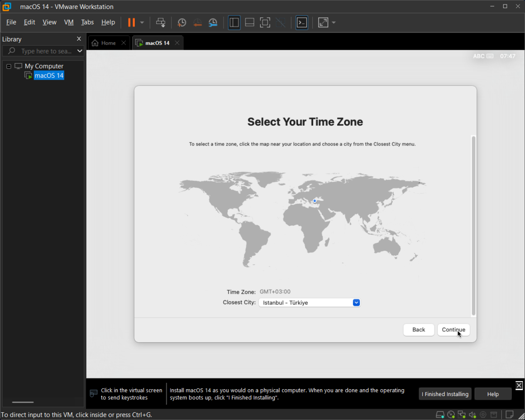Close the install hint bar
Screen dimensions: 525x420
tap(519, 385)
